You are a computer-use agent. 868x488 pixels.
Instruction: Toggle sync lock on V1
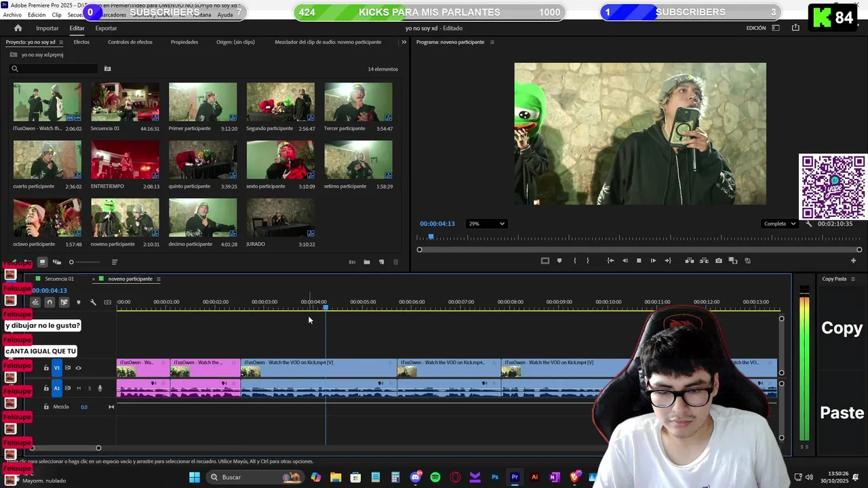68,368
